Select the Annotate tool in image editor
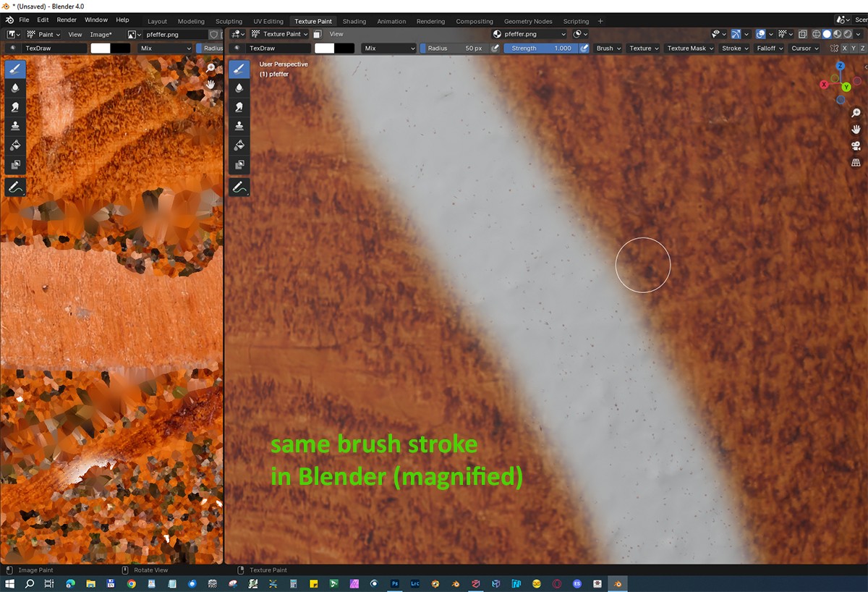This screenshot has height=592, width=868. [x=15, y=187]
